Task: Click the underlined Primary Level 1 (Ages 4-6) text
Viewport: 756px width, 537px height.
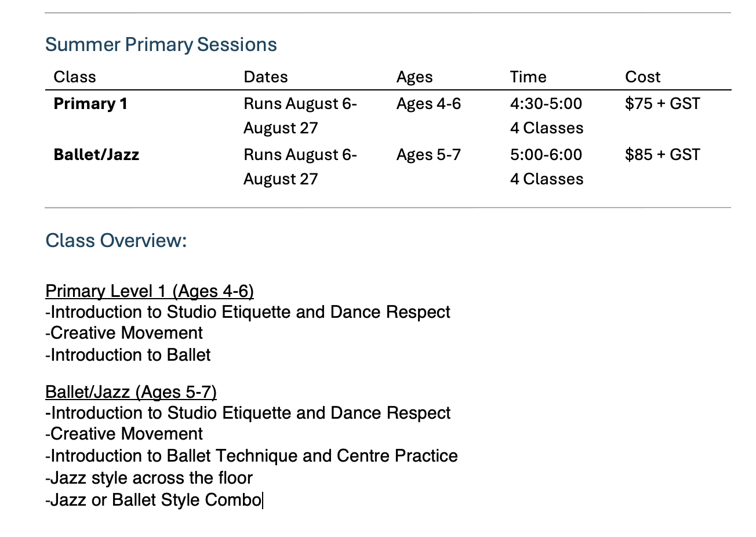Action: [x=150, y=291]
